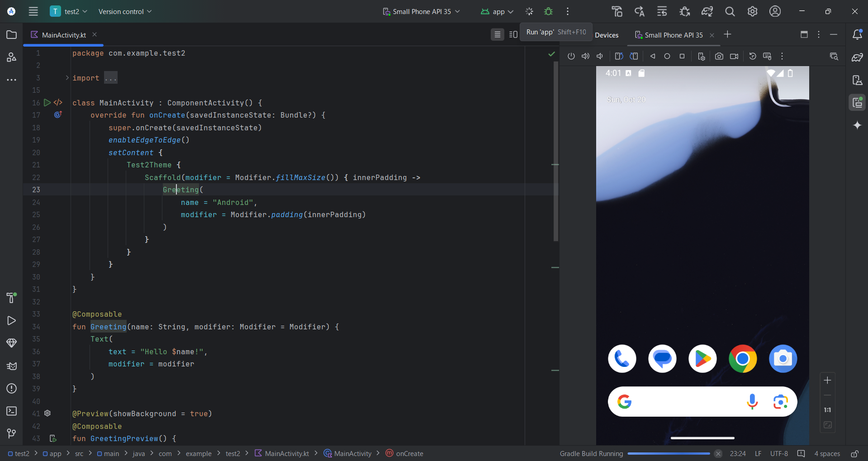Screen dimensions: 868x461
Task: Run MainActivity from the gutter play icon
Action: point(47,103)
